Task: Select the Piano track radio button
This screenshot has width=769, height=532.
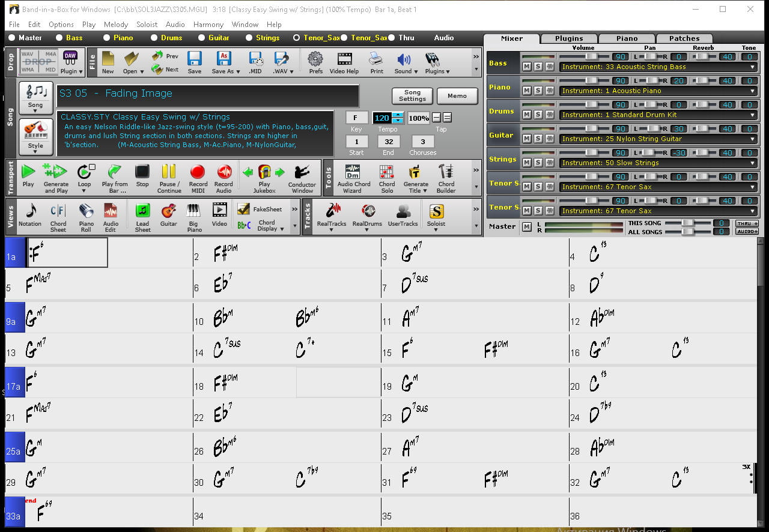Action: pos(107,38)
